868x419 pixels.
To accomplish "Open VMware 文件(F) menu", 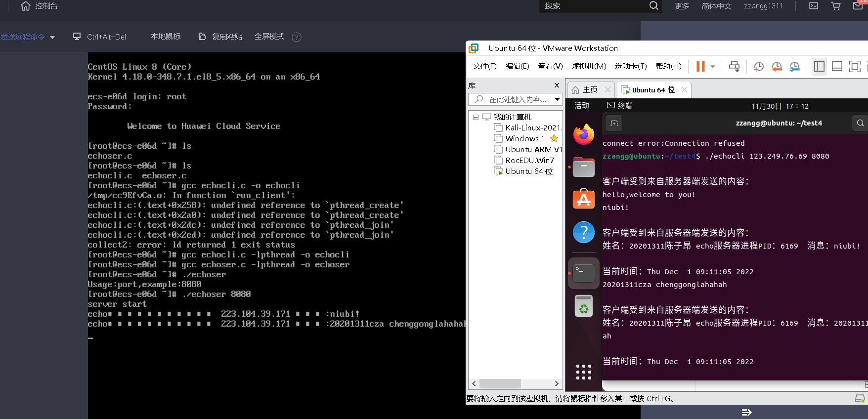I will pyautogui.click(x=484, y=66).
